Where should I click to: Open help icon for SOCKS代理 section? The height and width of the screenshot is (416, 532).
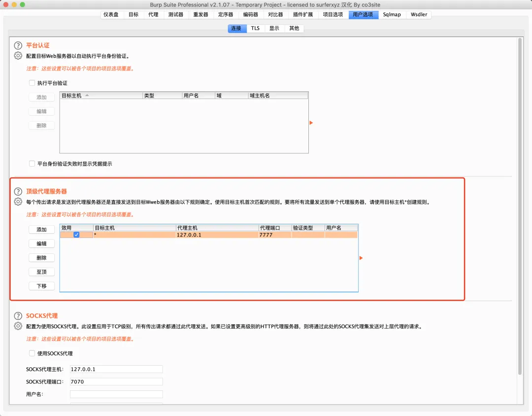pos(18,316)
